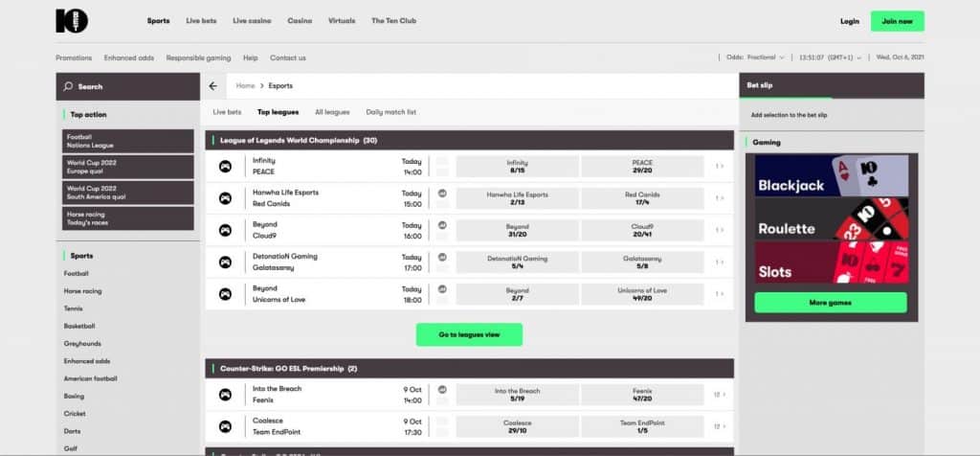Open the Live casino menu item
980x456 pixels.
(x=253, y=21)
